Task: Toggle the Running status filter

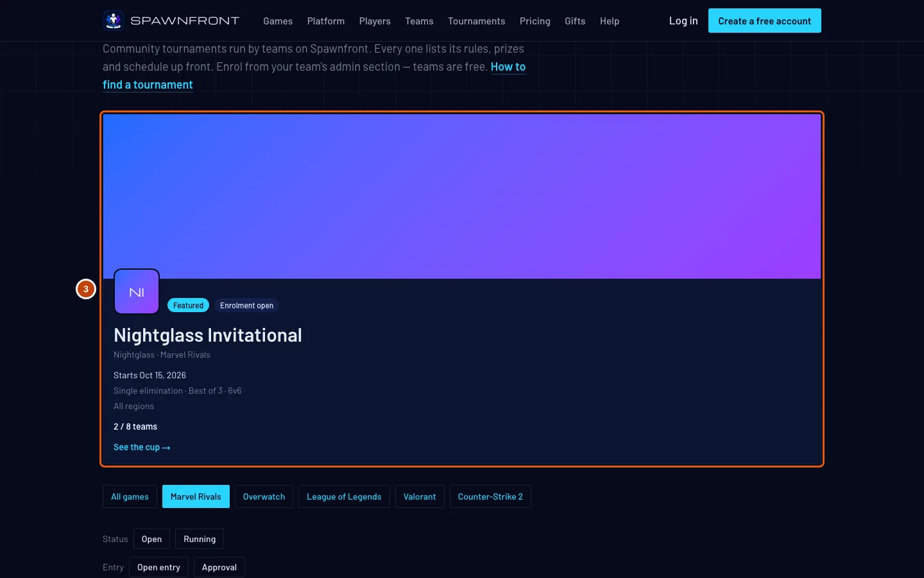Action: pyautogui.click(x=200, y=539)
